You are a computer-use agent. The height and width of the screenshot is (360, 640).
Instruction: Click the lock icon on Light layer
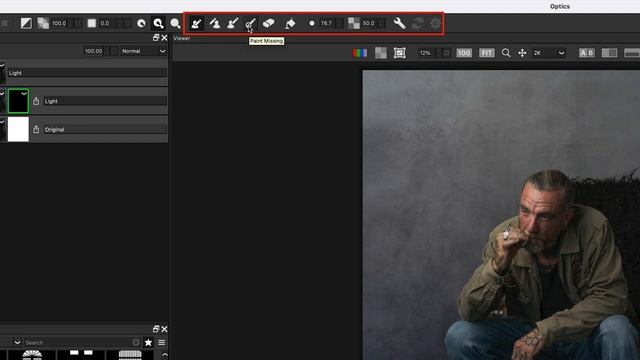point(36,101)
